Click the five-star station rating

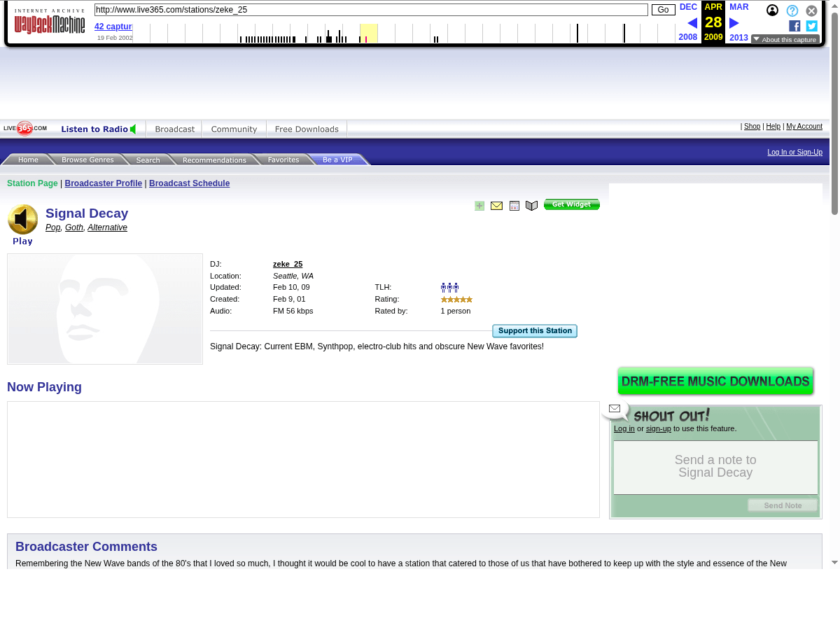[456, 299]
